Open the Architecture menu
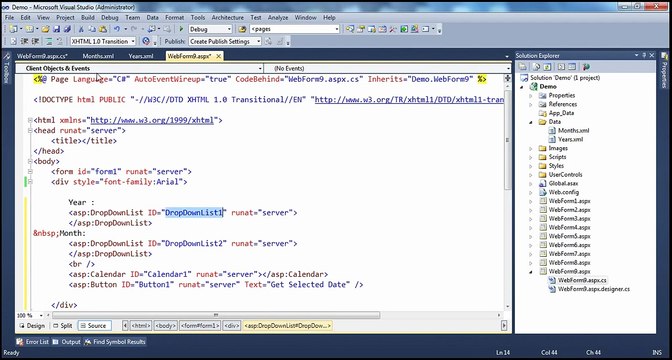Screen dimensions: 672x360 pos(228,18)
